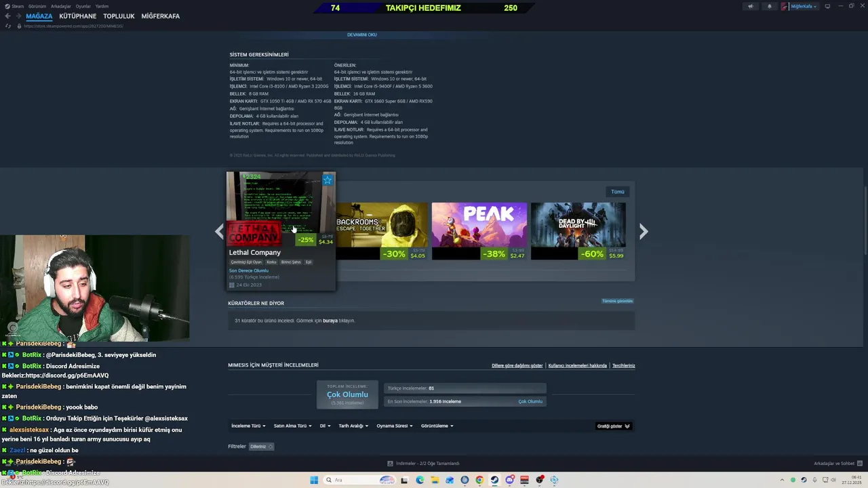The height and width of the screenshot is (488, 868).
Task: Click the DEVAMINI OKU link
Action: (x=362, y=35)
